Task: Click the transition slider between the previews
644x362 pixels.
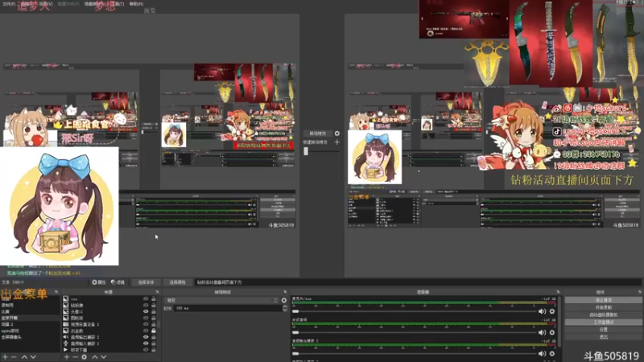Action: pos(321,151)
